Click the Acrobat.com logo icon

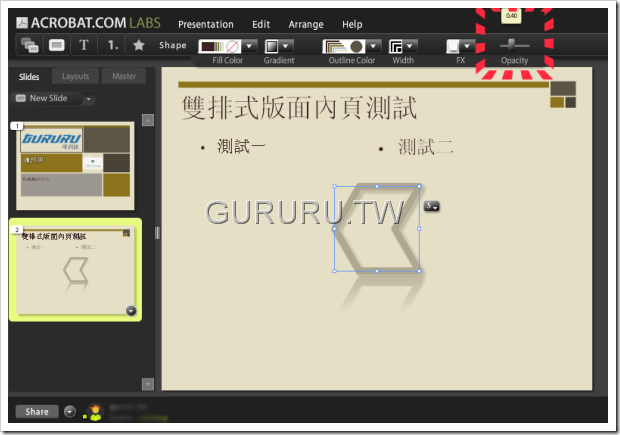click(x=22, y=23)
